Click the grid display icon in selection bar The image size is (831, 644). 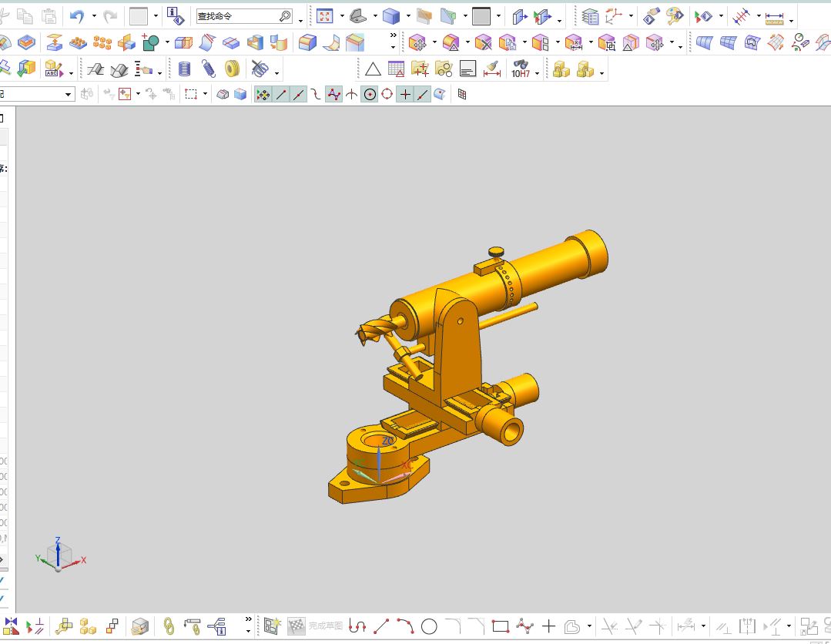point(462,94)
